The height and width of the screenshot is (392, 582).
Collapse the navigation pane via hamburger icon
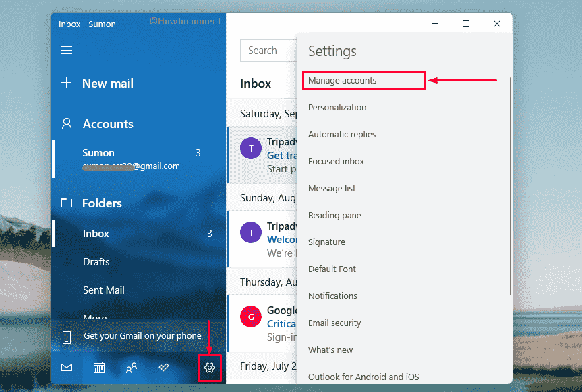(66, 50)
